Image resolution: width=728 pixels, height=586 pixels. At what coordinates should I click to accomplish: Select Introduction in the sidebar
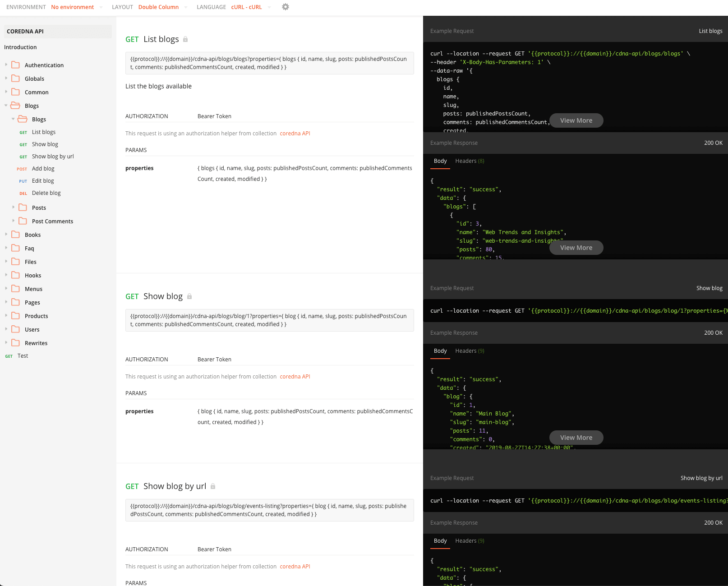[20, 47]
